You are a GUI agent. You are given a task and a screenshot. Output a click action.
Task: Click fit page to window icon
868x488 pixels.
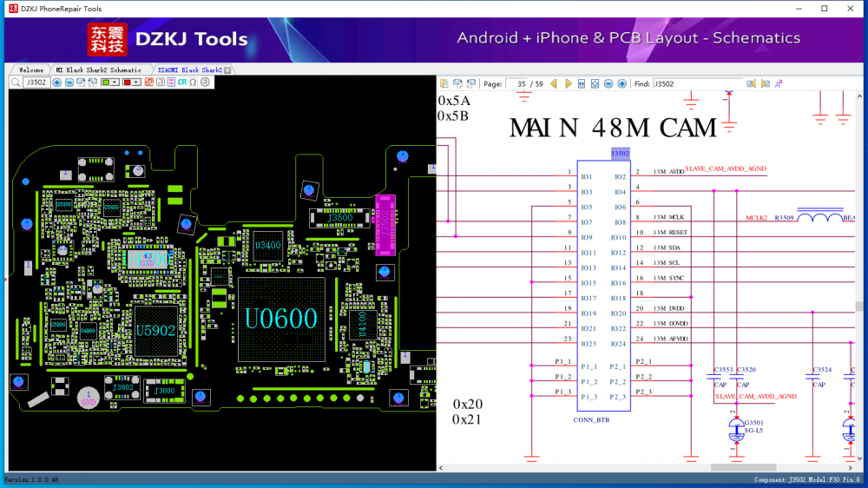click(x=595, y=84)
